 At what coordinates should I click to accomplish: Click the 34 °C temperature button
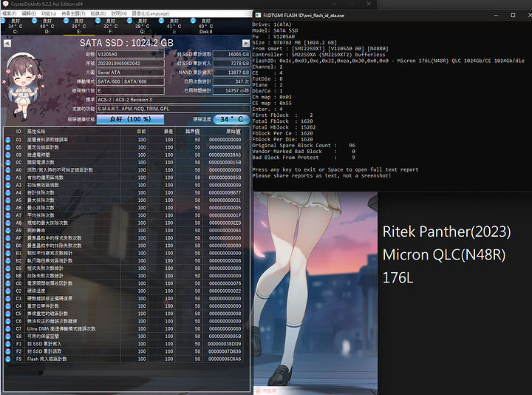tap(231, 119)
